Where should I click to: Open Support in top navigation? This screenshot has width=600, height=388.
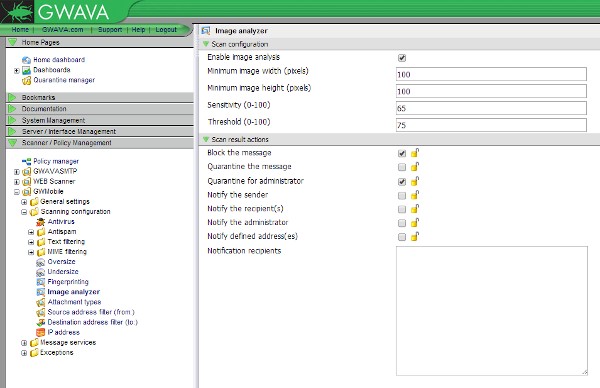(110, 30)
